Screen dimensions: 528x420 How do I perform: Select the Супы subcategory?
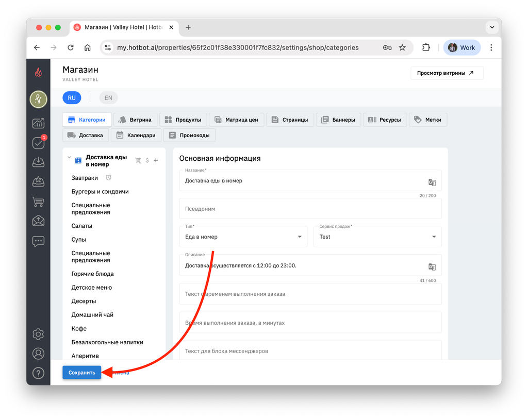click(79, 240)
